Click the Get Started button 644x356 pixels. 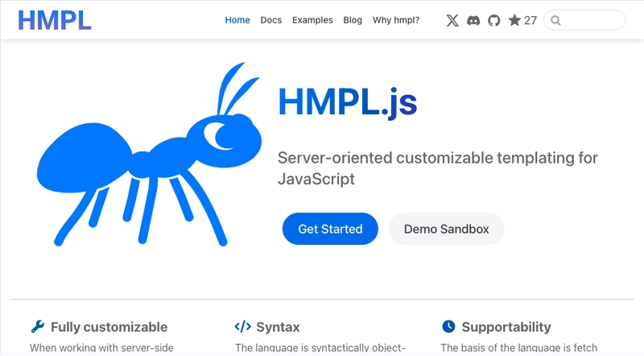(330, 229)
